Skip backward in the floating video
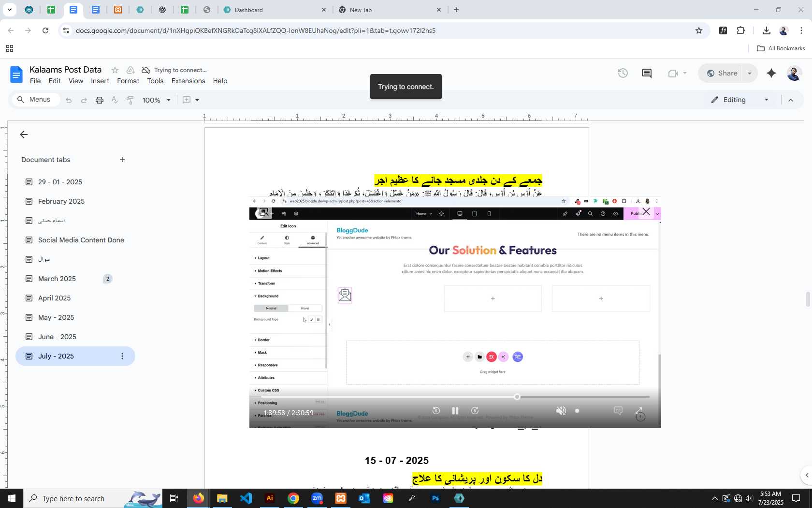The image size is (812, 508). click(x=436, y=411)
